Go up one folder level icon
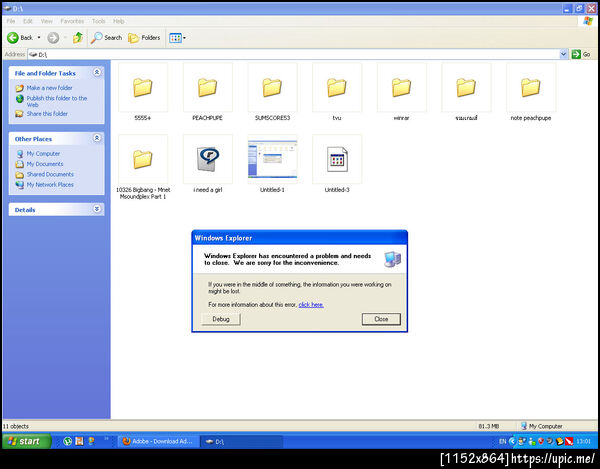 point(78,37)
